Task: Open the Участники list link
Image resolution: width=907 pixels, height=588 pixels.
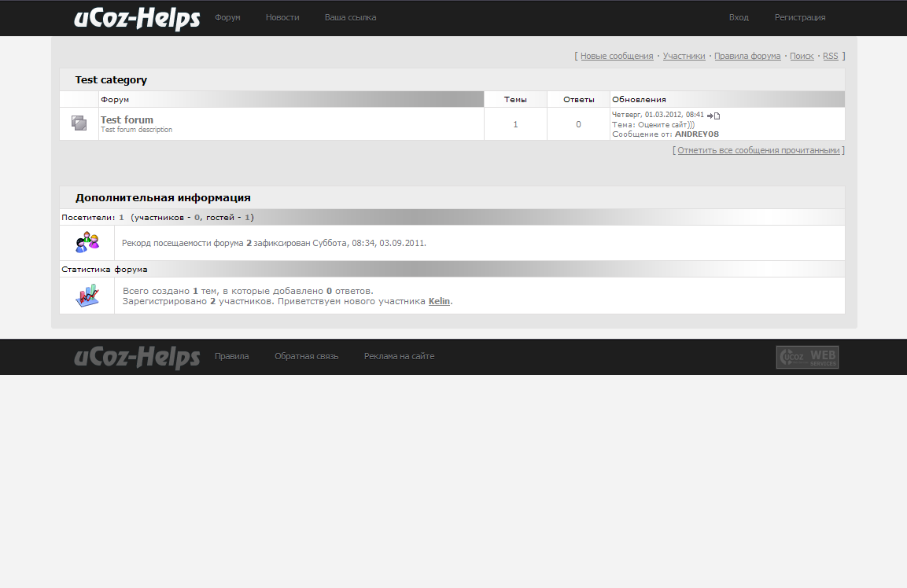Action: (x=684, y=57)
